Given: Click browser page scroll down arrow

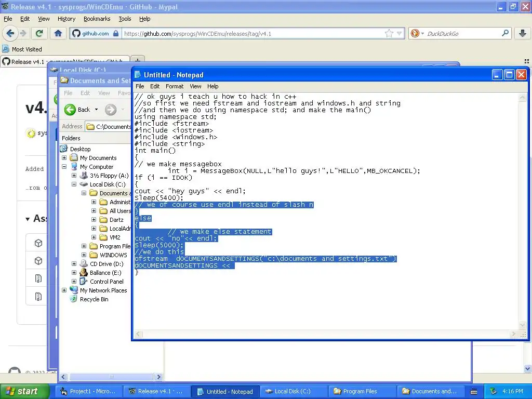Looking at the screenshot, I should click(x=527, y=368).
